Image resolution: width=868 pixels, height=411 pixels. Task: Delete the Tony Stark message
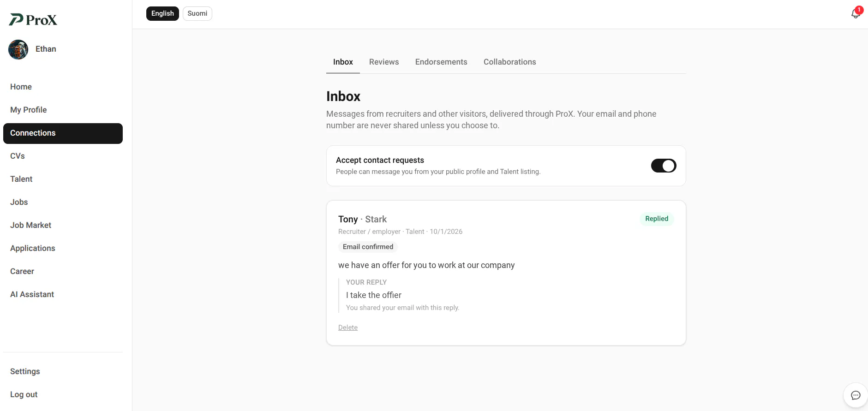pyautogui.click(x=348, y=328)
